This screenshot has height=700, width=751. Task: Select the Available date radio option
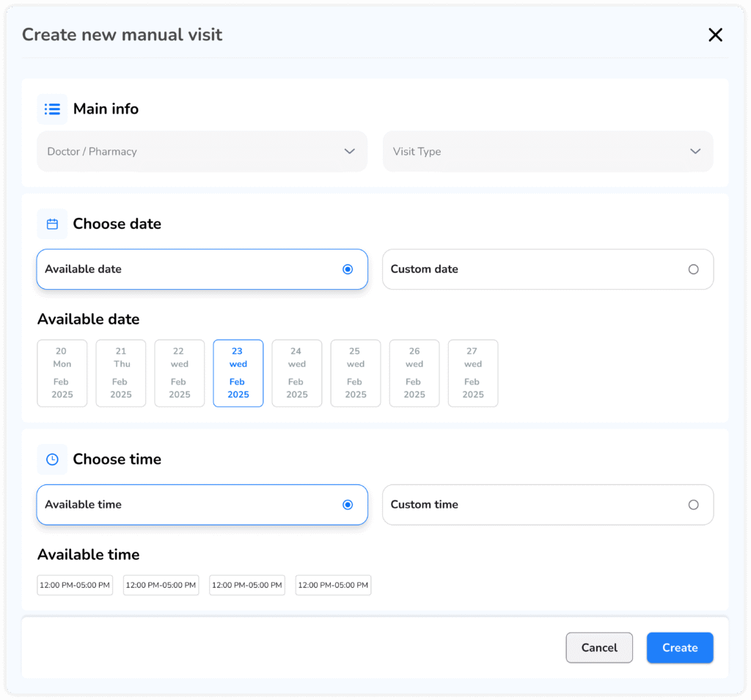348,269
